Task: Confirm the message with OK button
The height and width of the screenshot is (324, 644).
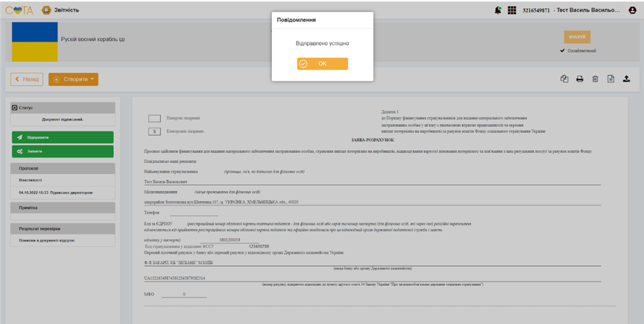Action: click(323, 64)
